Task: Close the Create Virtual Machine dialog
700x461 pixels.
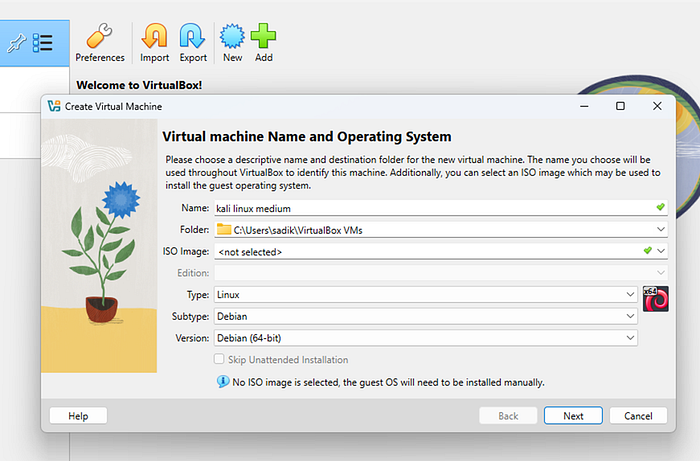Action: [657, 106]
